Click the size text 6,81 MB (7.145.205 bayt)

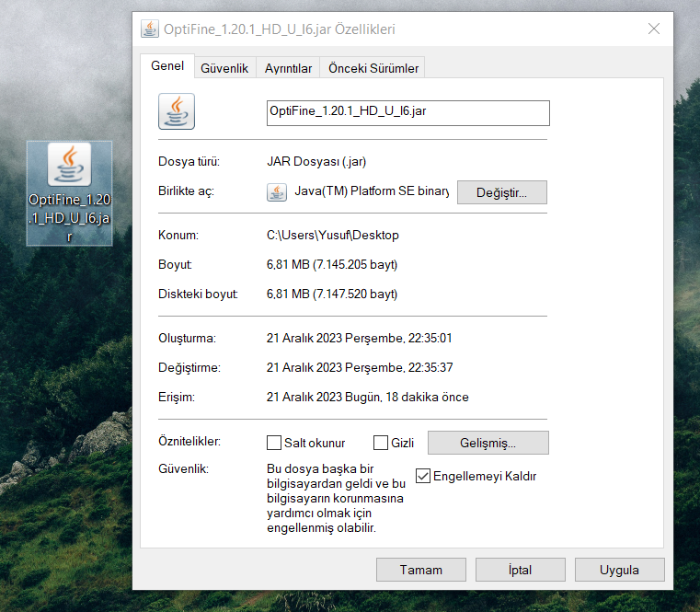click(x=332, y=264)
